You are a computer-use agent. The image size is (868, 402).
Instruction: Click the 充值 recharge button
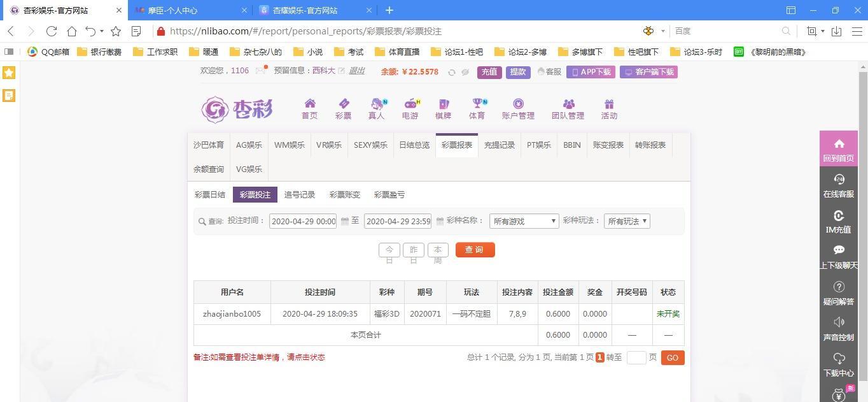pyautogui.click(x=489, y=72)
